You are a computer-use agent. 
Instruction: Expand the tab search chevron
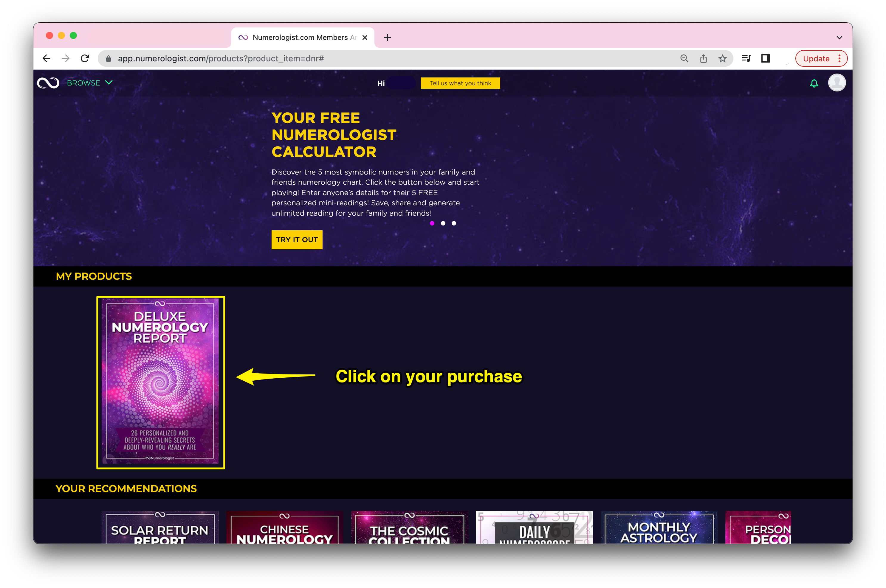(839, 38)
